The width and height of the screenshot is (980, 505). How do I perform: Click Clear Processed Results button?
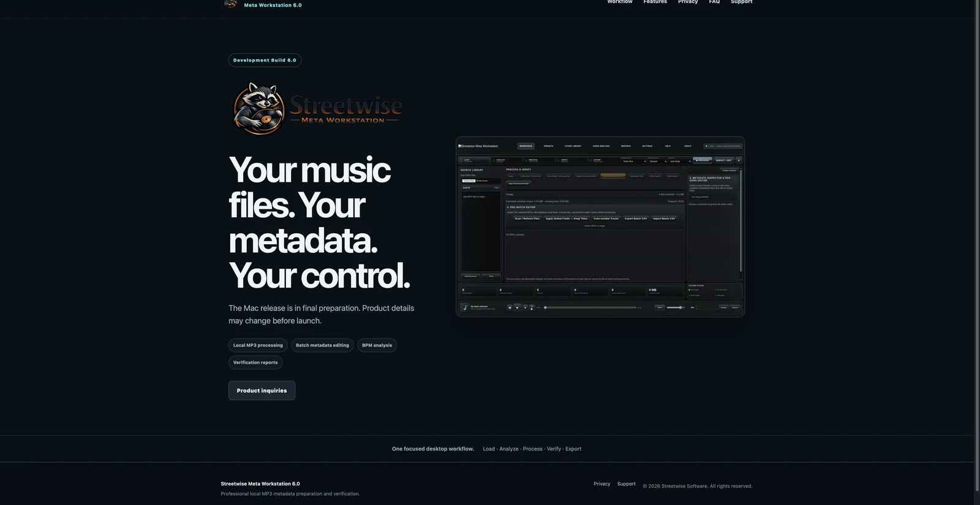click(x=519, y=183)
